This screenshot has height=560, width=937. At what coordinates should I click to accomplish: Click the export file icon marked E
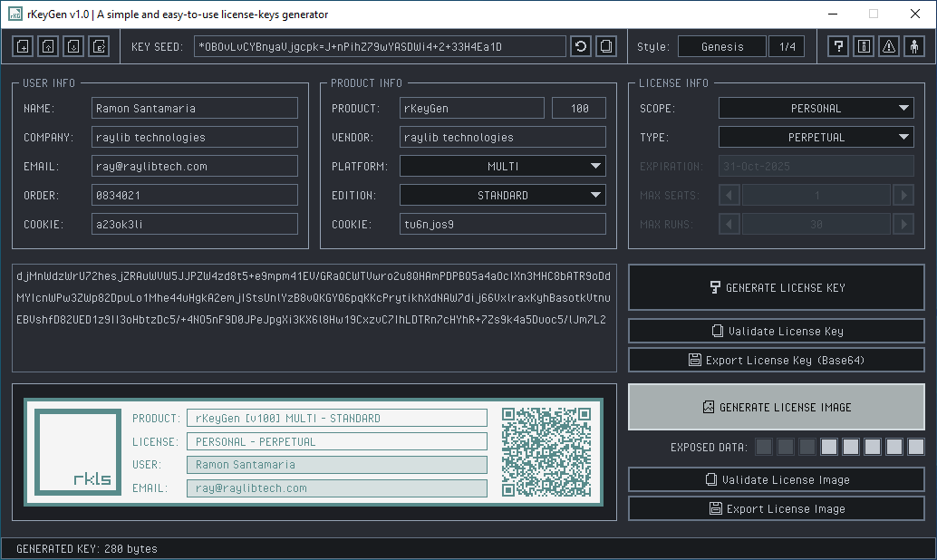tap(99, 46)
